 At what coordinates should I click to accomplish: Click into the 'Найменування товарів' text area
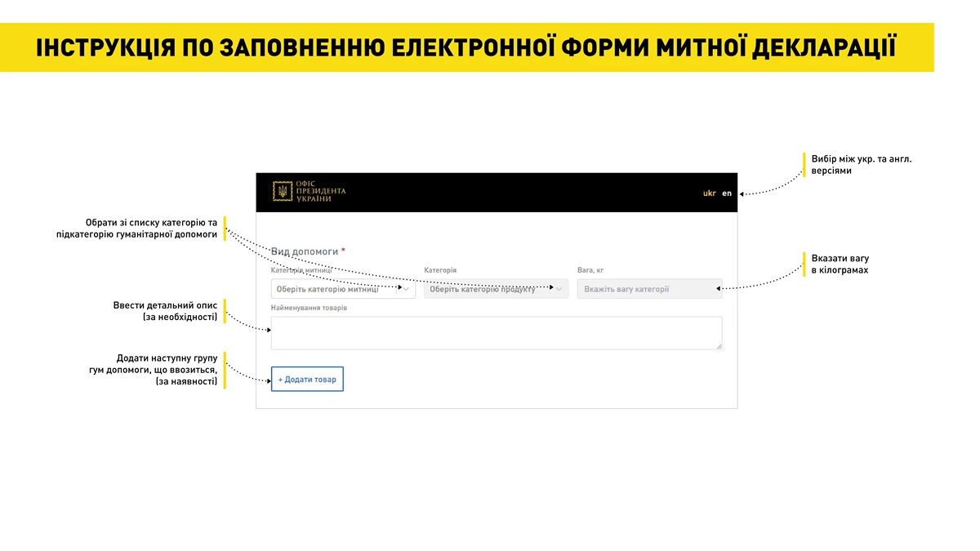click(496, 333)
